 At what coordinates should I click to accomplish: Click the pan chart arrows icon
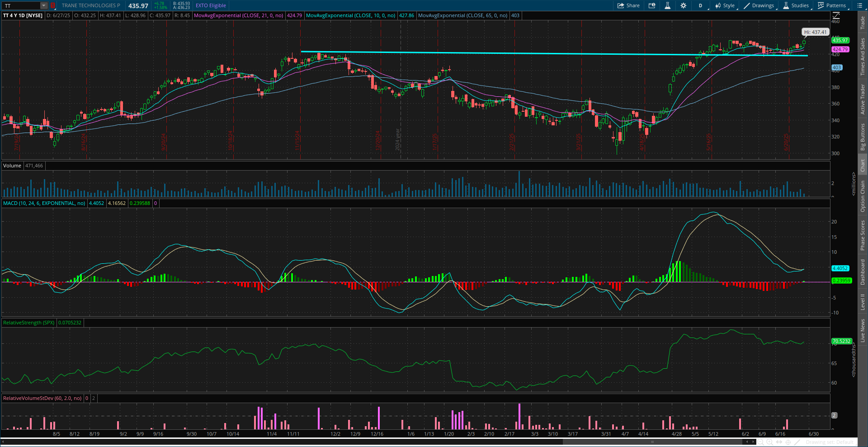point(779,442)
